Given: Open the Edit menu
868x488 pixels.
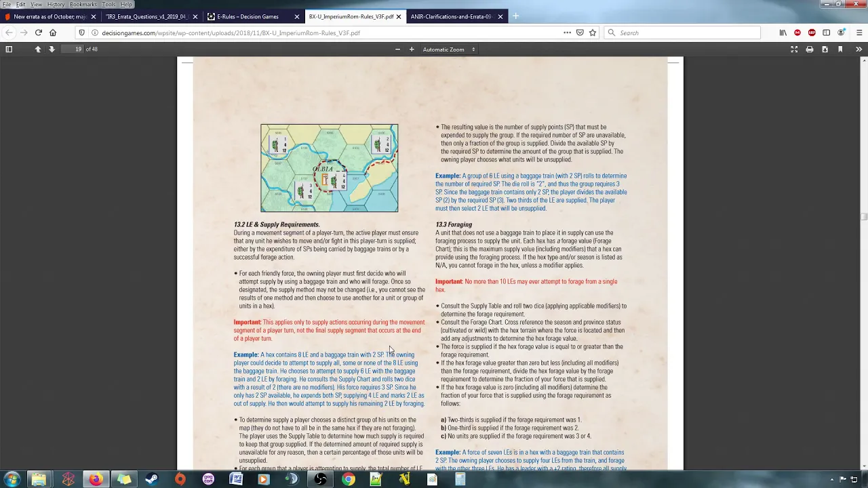Looking at the screenshot, I should 21,4.
